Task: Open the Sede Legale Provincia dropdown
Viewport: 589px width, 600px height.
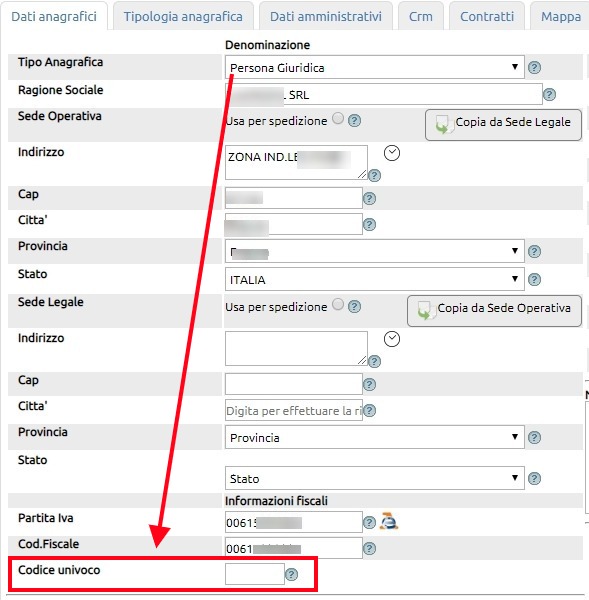Action: coord(374,437)
